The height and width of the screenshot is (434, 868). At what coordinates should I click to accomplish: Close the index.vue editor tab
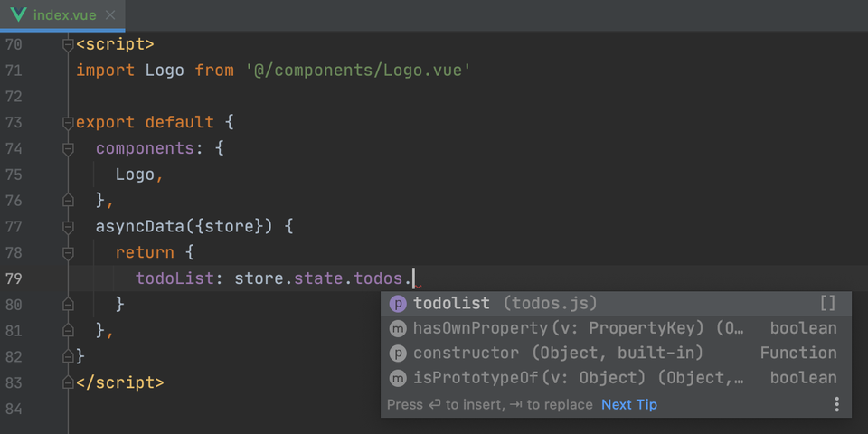click(109, 15)
